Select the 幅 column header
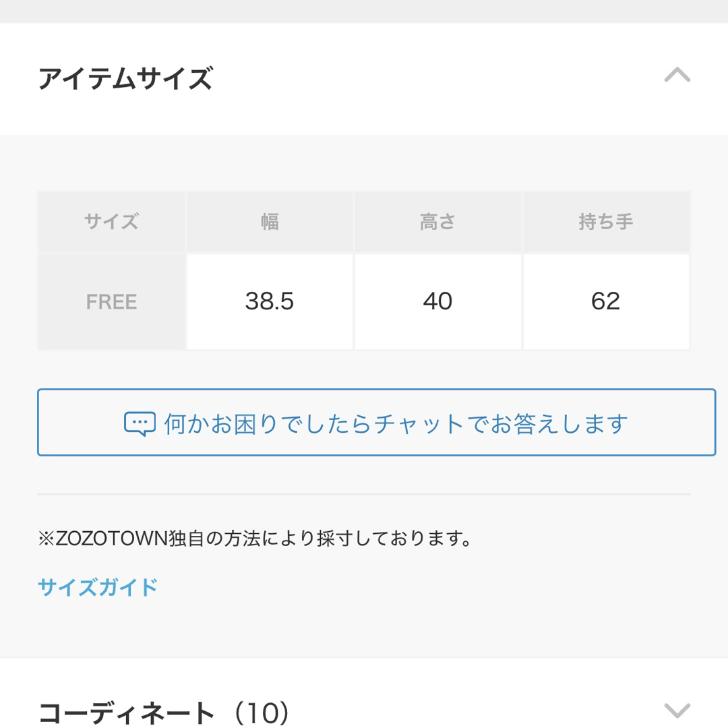This screenshot has height=728, width=728. tap(270, 222)
